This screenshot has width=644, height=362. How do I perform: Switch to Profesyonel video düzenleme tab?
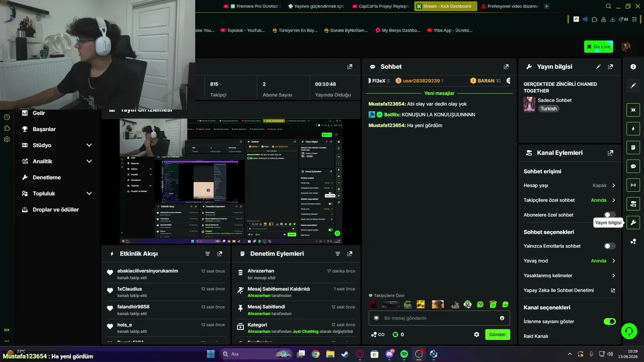click(x=509, y=7)
